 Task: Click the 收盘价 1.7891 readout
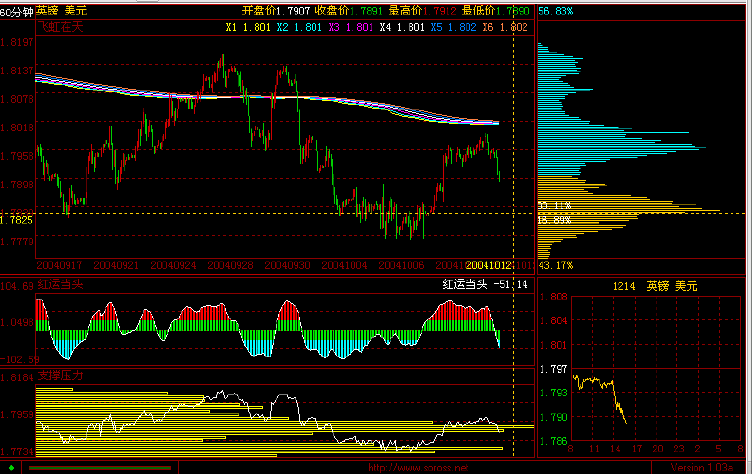point(349,11)
